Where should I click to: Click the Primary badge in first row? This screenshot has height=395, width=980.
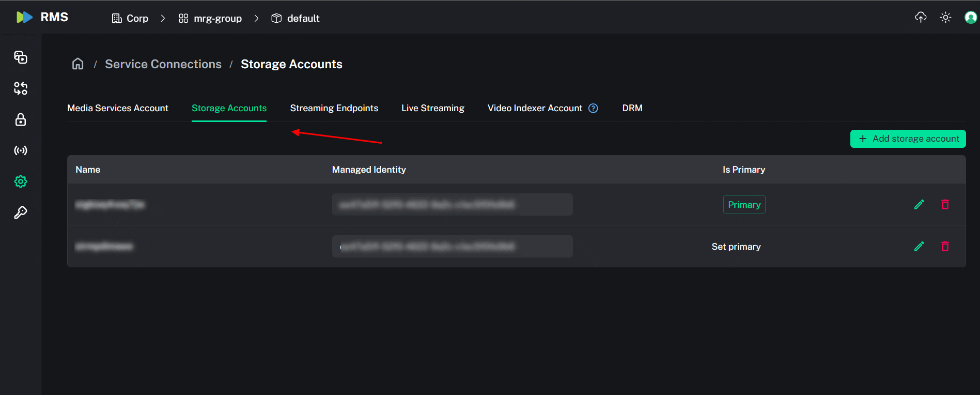click(x=744, y=205)
